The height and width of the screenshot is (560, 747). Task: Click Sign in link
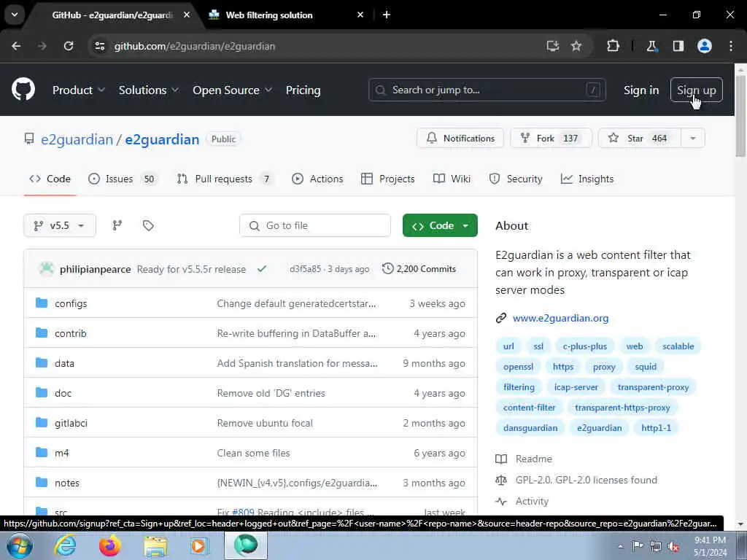click(x=641, y=90)
